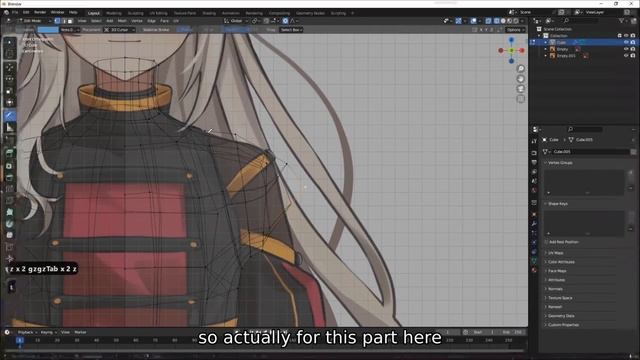Disable Cube in renders via camera icon
The width and height of the screenshot is (640, 360).
[x=633, y=42]
